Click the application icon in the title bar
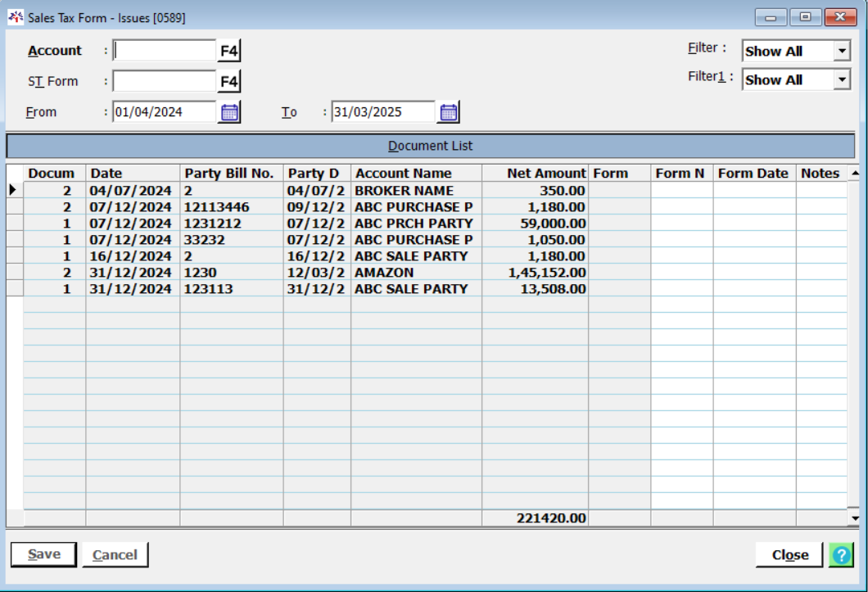 [16, 17]
